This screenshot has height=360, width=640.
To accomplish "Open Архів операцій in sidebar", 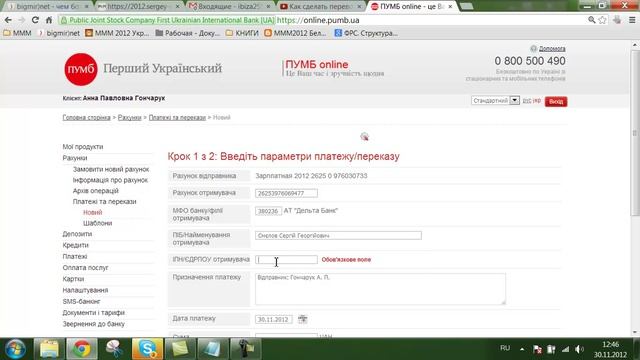I will click(x=96, y=191).
